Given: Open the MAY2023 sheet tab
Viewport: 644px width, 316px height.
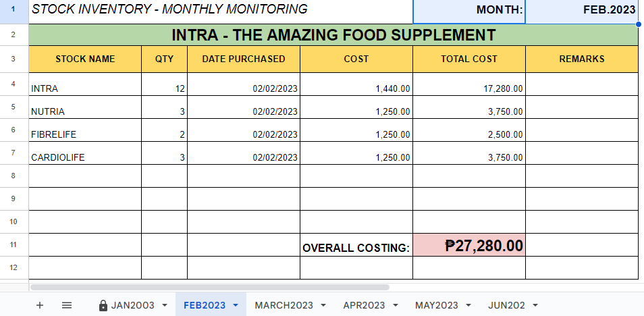Looking at the screenshot, I should [436, 305].
